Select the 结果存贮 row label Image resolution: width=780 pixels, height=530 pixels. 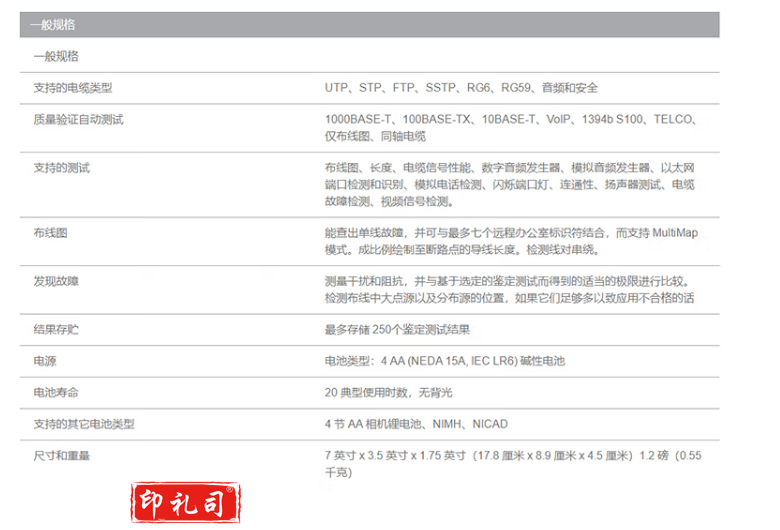pyautogui.click(x=55, y=329)
